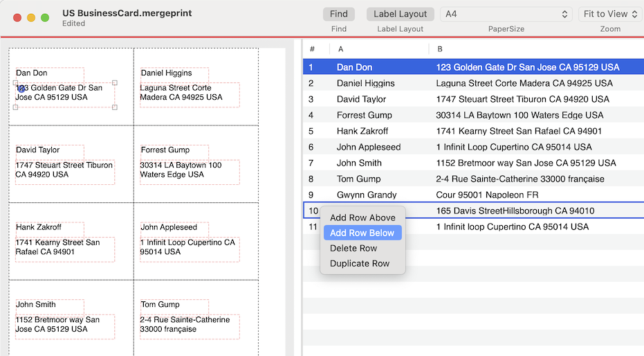Select John Appleseed name on label preview
The image size is (644, 356).
click(x=174, y=229)
